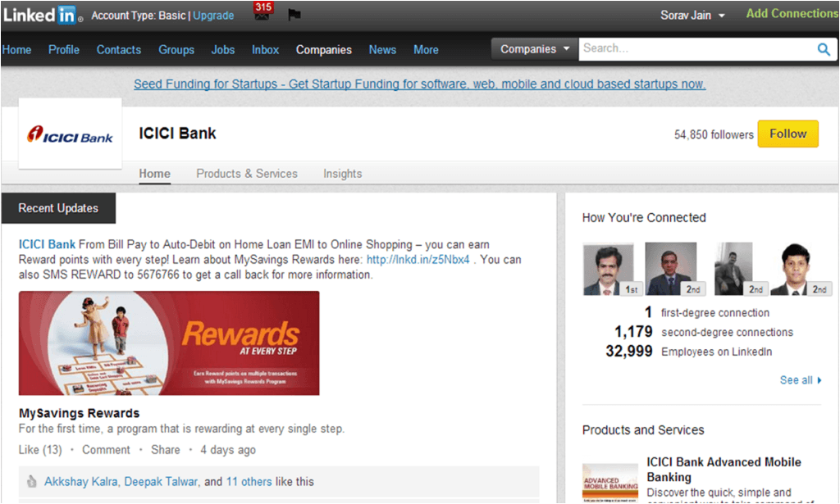Select the company page Home tab
The image size is (840, 504).
155,174
